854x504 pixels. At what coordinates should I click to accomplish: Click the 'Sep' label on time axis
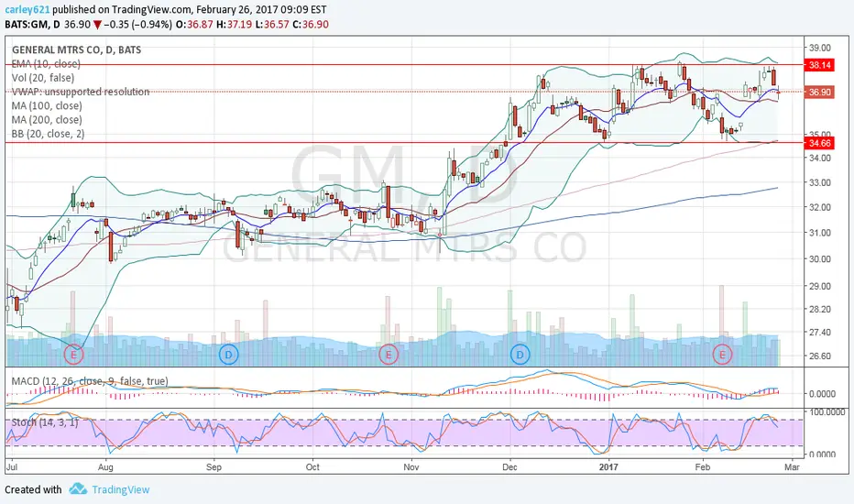pos(214,467)
